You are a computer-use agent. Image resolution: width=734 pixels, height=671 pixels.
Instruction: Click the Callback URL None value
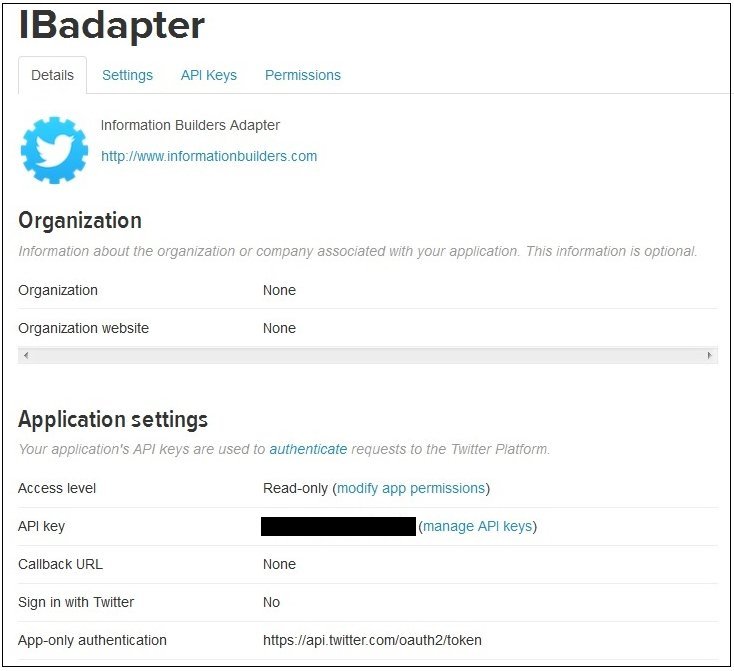coord(279,564)
